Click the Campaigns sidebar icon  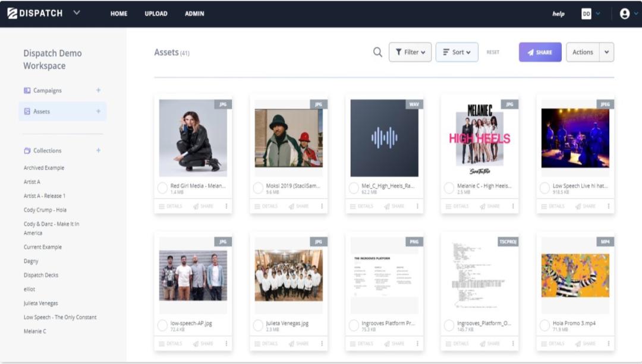pyautogui.click(x=27, y=90)
